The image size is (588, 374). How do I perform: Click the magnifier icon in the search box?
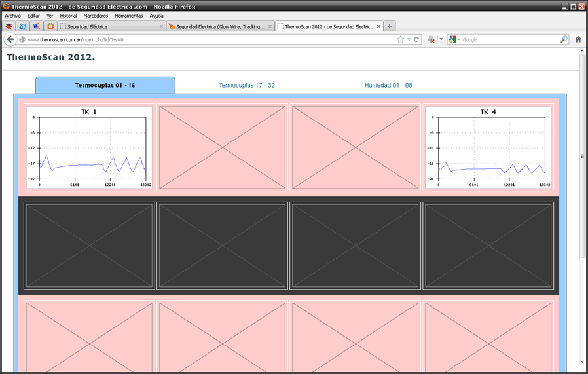(564, 39)
